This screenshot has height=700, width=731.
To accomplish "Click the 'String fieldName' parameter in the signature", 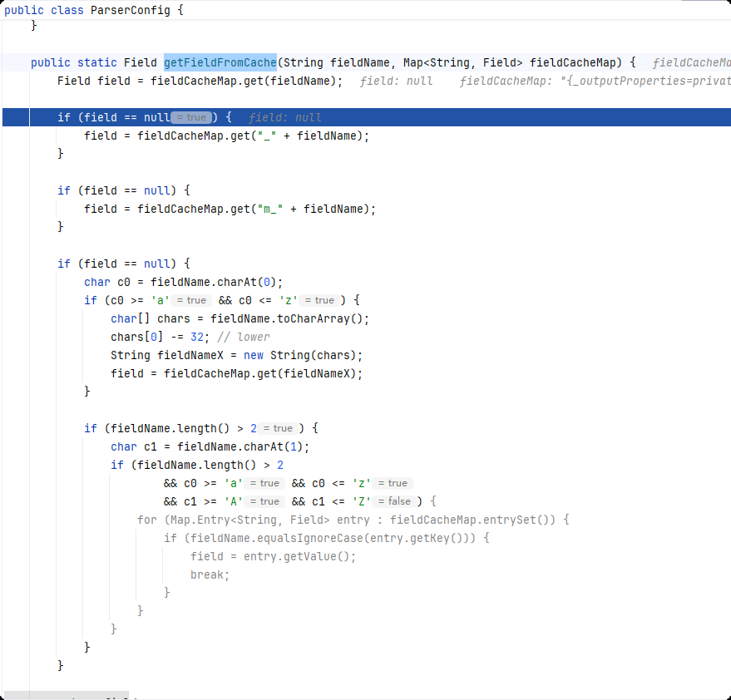I will point(336,62).
